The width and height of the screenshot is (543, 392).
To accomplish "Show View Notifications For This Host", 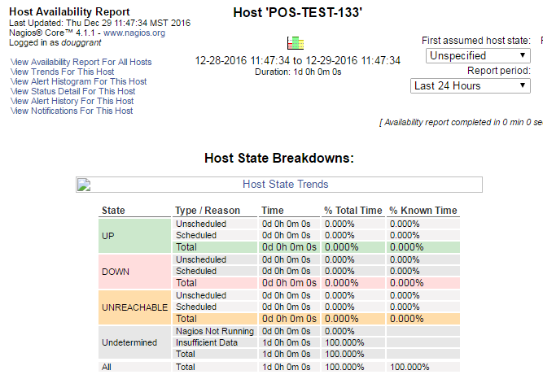I will click(72, 111).
